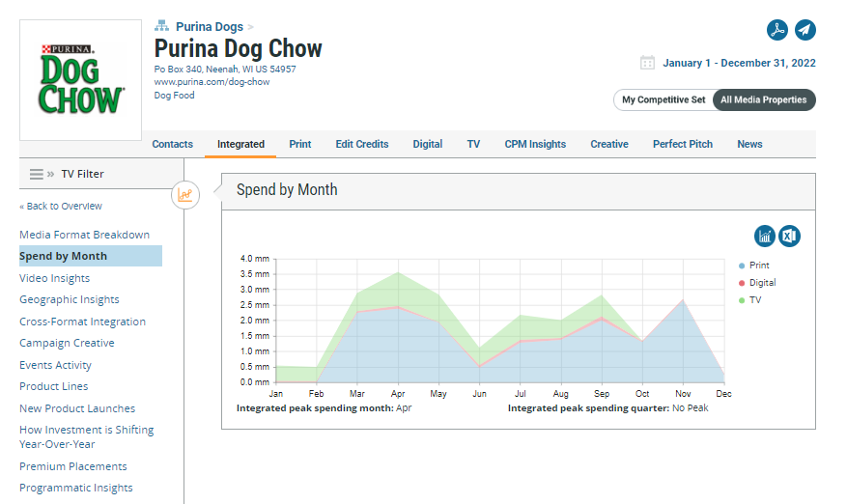Open New Product Launches in sidebar
This screenshot has width=847, height=504.
click(77, 408)
